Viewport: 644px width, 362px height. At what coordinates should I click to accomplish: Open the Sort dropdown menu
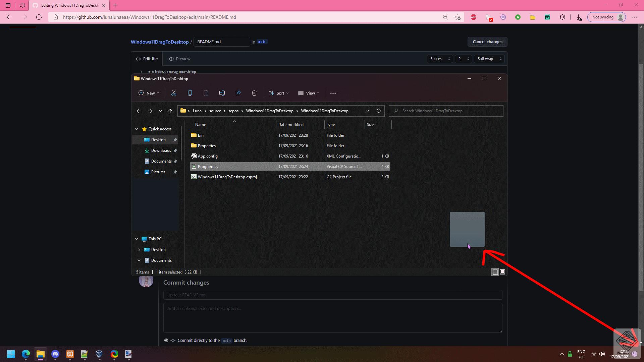pos(279,93)
